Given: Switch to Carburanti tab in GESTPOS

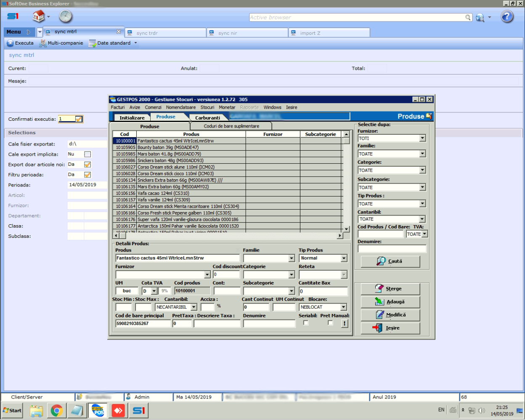Looking at the screenshot, I should tap(207, 118).
